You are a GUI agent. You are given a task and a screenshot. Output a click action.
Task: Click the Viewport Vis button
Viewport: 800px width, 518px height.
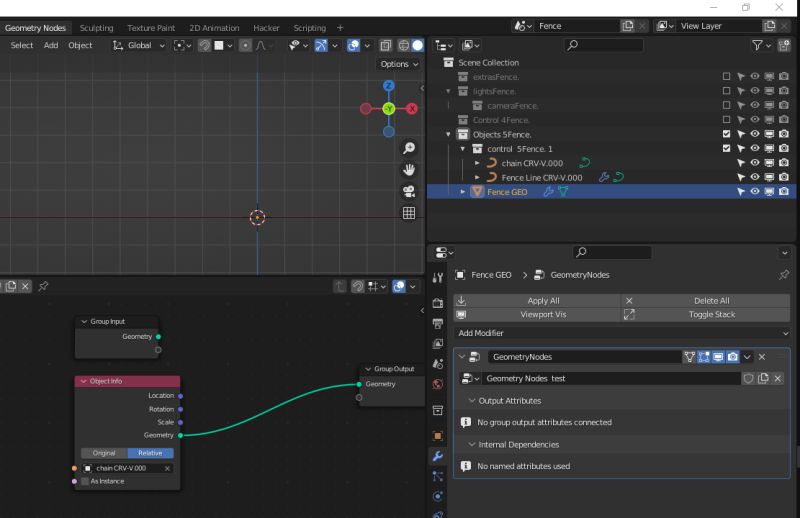coord(537,314)
